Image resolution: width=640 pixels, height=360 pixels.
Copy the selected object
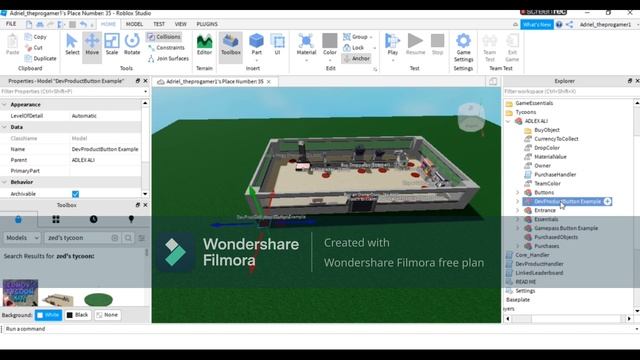[36, 37]
